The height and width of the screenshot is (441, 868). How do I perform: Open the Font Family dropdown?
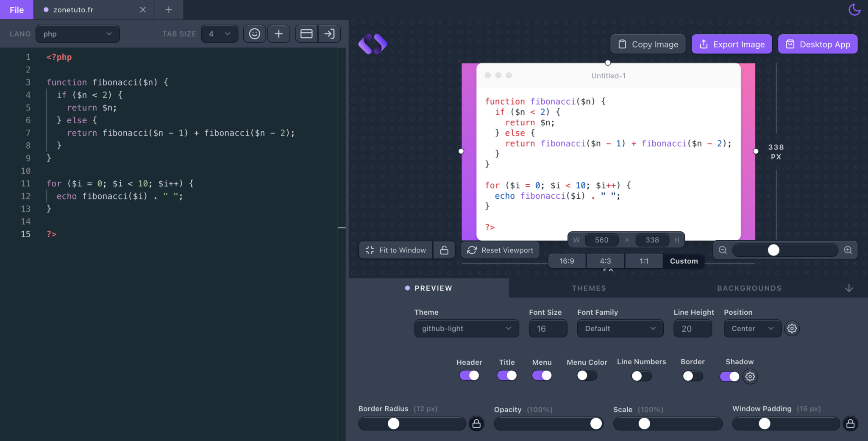coord(620,328)
